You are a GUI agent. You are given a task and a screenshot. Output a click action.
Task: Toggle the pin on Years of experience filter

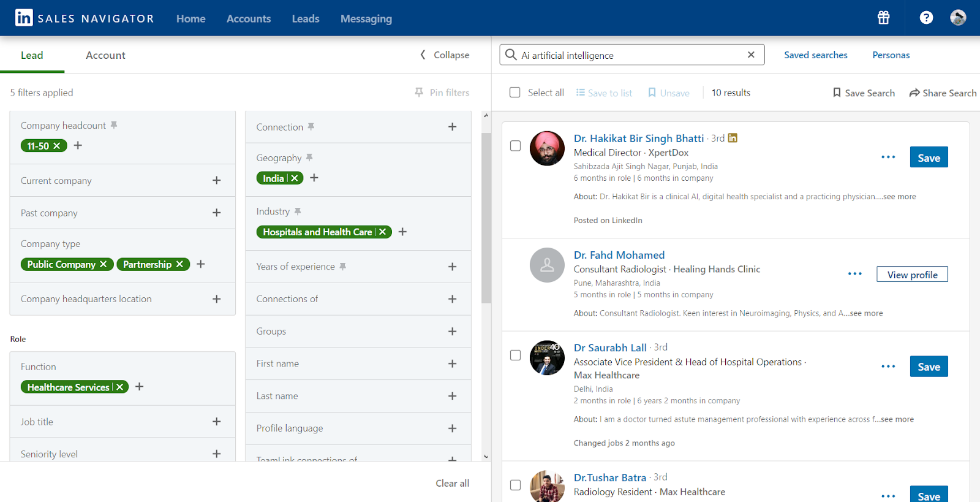[x=343, y=267]
